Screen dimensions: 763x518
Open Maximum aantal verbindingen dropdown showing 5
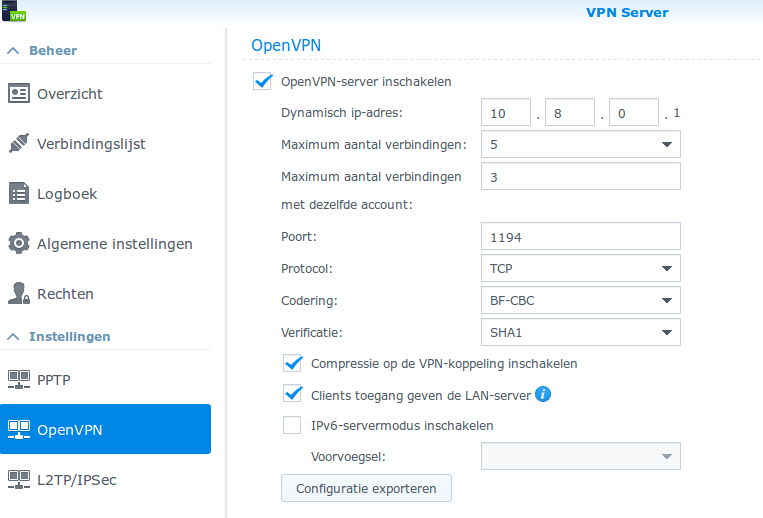581,144
